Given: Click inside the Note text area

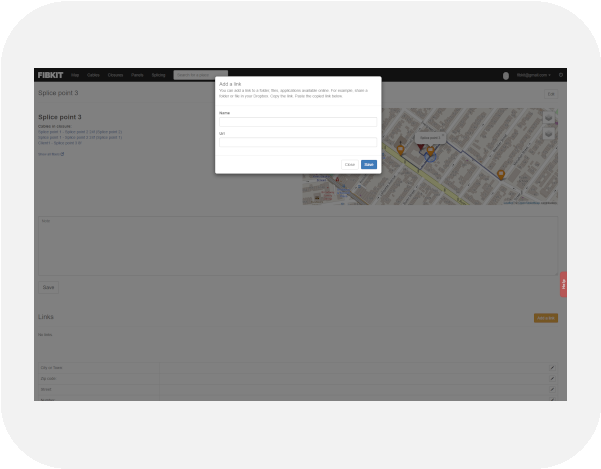Looking at the screenshot, I should pyautogui.click(x=298, y=246).
